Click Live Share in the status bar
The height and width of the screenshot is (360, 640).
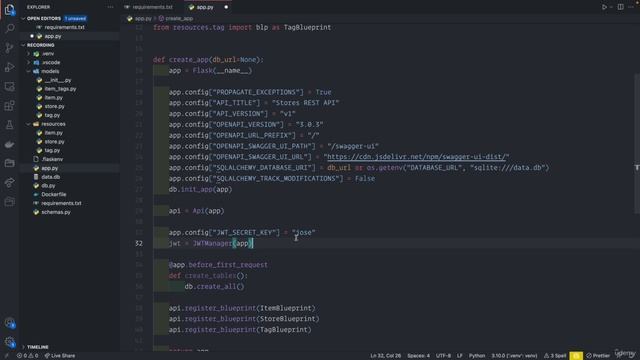tap(60, 356)
